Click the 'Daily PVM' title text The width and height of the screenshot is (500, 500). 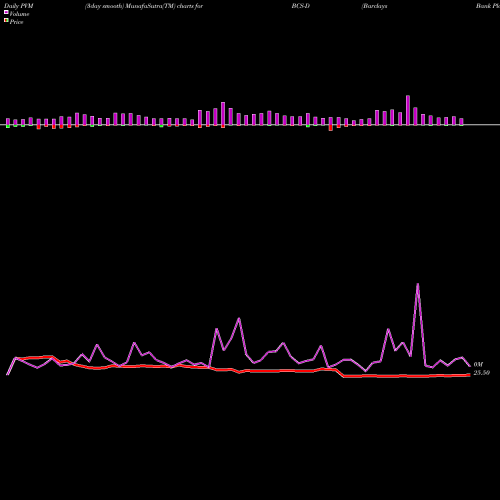point(19,6)
